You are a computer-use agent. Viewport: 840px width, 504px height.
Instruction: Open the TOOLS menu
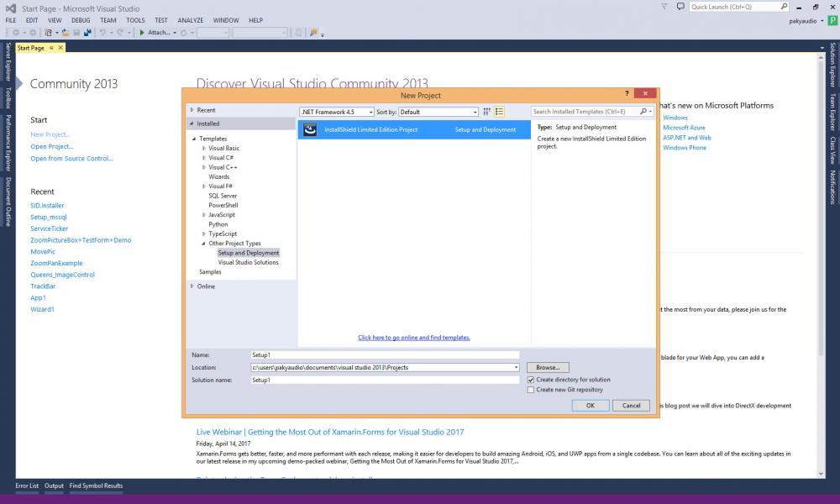click(135, 20)
